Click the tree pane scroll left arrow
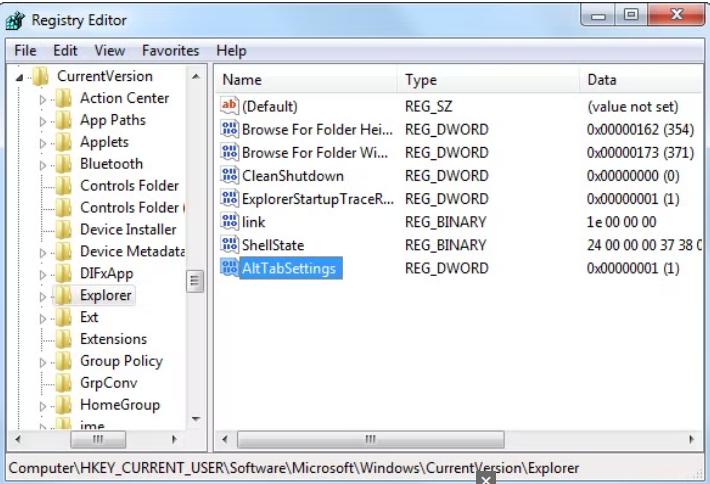Image resolution: width=710 pixels, height=484 pixels. tap(18, 439)
